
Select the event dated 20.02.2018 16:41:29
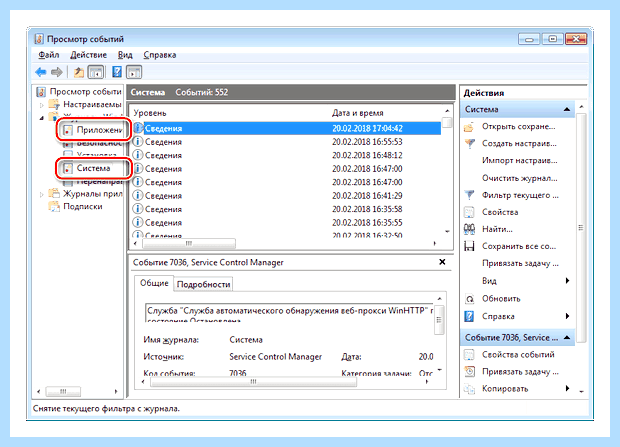[286, 195]
